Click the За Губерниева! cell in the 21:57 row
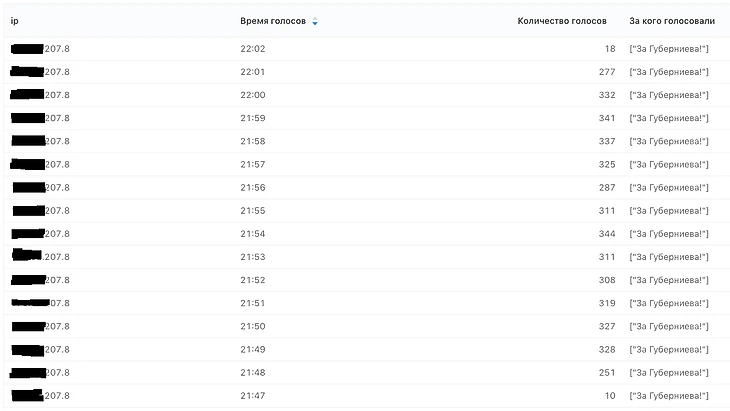Image resolution: width=730 pixels, height=411 pixels. pyautogui.click(x=669, y=164)
